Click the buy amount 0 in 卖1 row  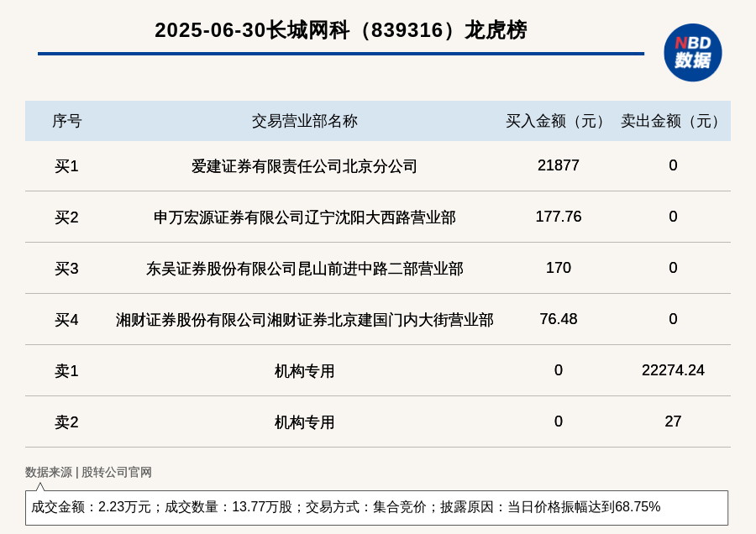559,370
